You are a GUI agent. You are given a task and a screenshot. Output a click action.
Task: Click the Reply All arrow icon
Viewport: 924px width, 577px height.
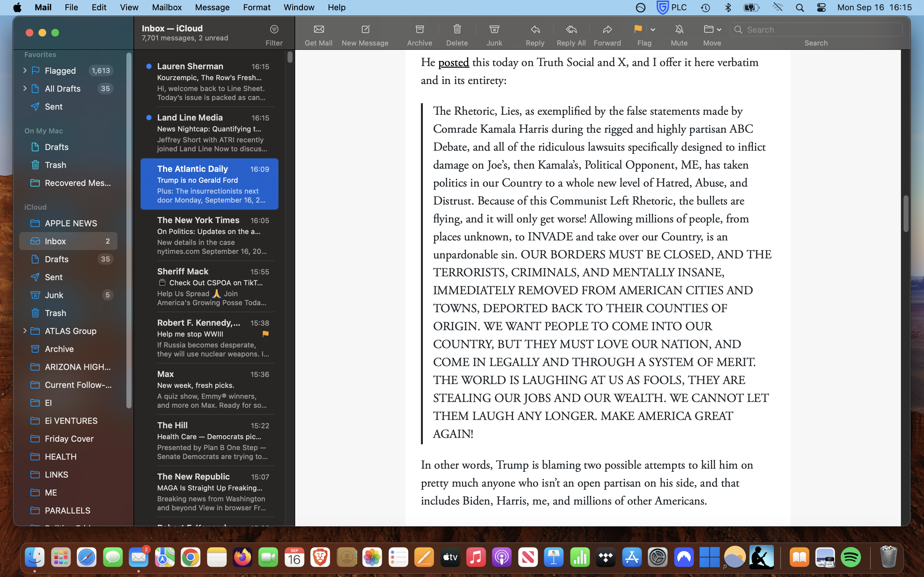571,29
